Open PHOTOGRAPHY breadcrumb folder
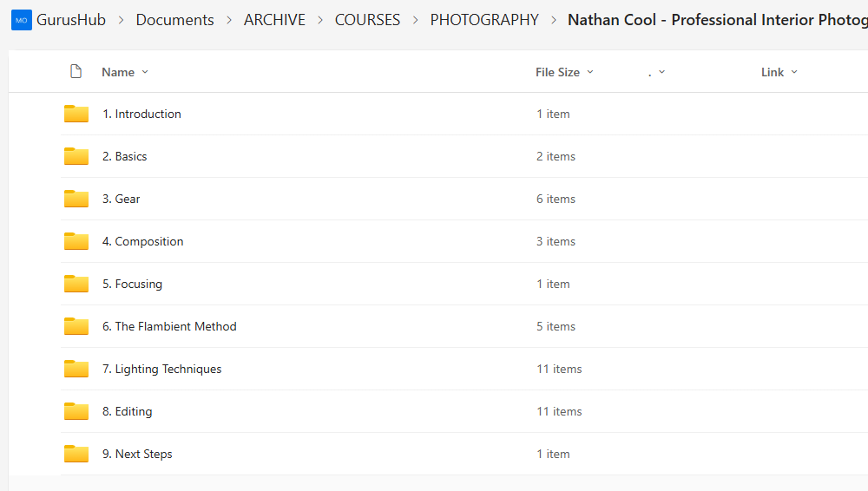Viewport: 868px width, 491px height. click(x=484, y=20)
